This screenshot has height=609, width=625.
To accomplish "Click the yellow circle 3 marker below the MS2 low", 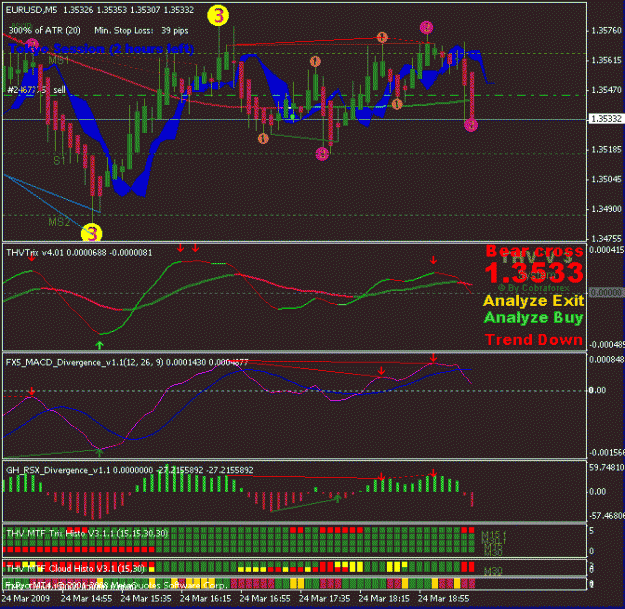I will coord(92,233).
